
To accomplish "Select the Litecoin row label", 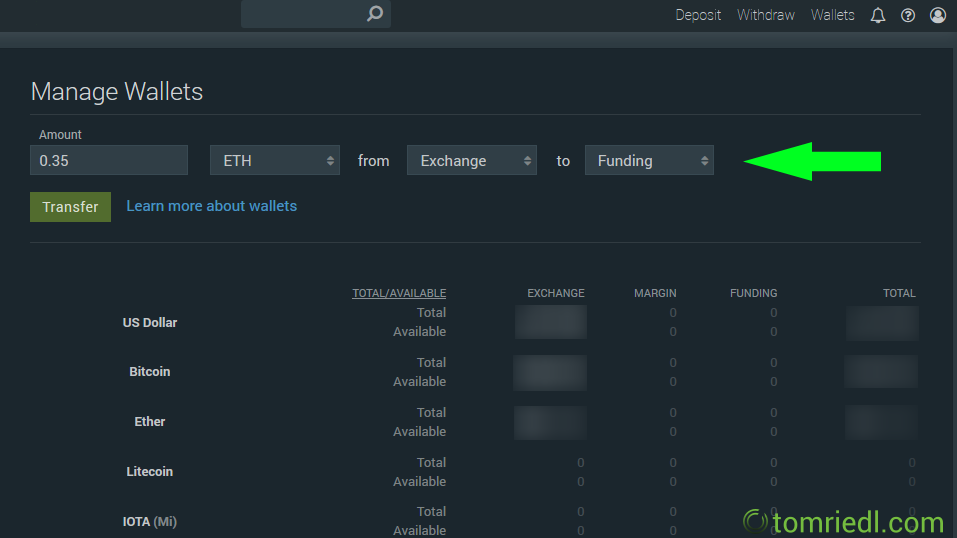I will [150, 471].
